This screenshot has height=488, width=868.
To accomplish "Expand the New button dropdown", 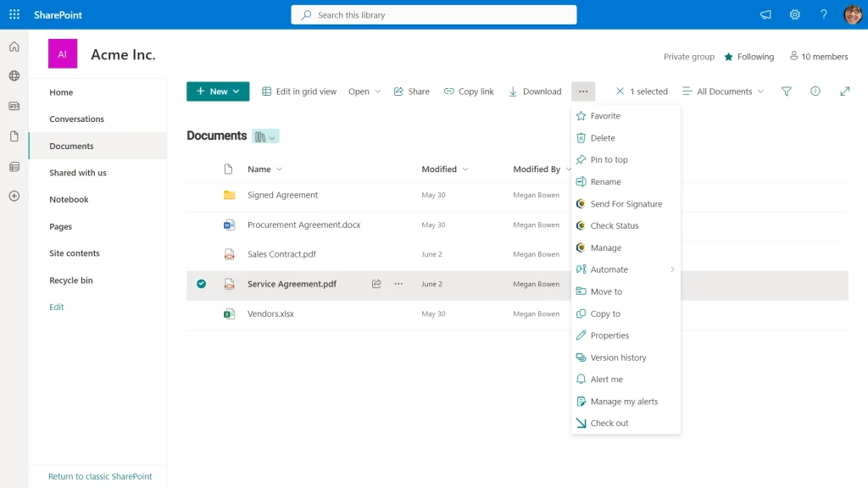I will pyautogui.click(x=236, y=91).
